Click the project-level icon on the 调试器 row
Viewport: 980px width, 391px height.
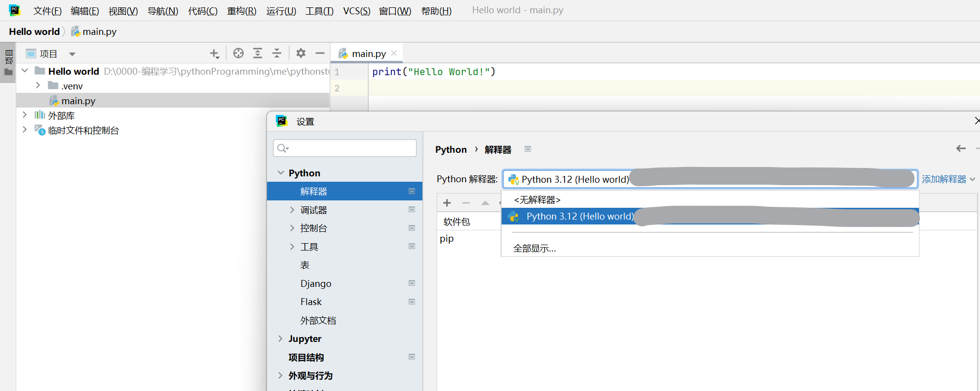click(412, 210)
